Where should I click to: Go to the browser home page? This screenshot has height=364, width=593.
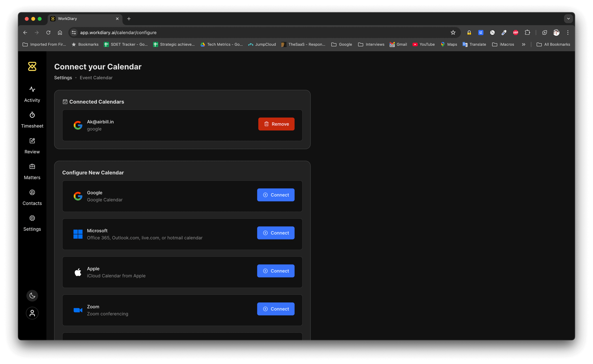coord(60,33)
